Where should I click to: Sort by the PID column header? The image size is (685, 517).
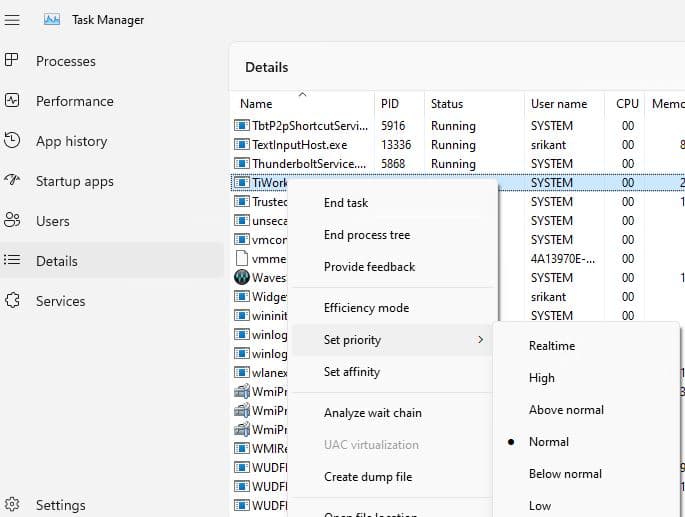pos(390,104)
